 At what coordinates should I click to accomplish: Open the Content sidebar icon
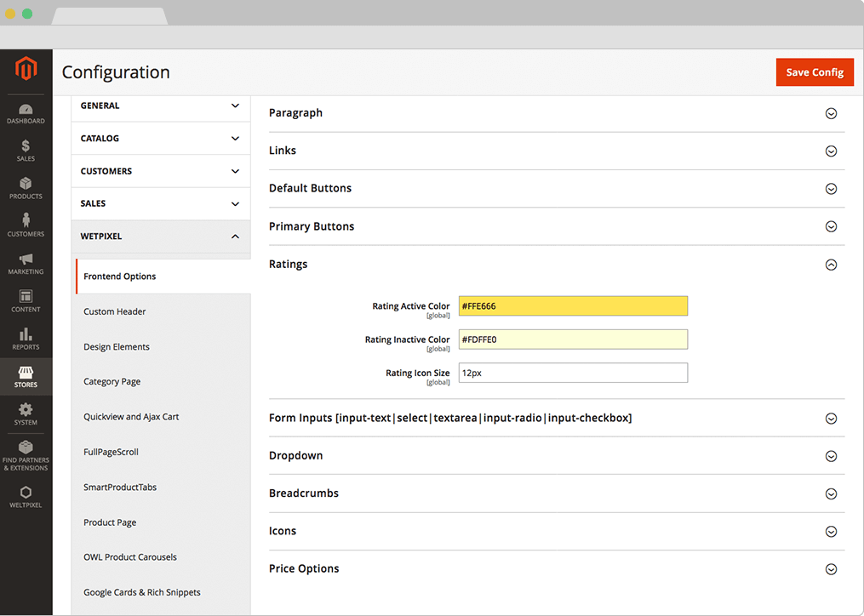coord(26,301)
